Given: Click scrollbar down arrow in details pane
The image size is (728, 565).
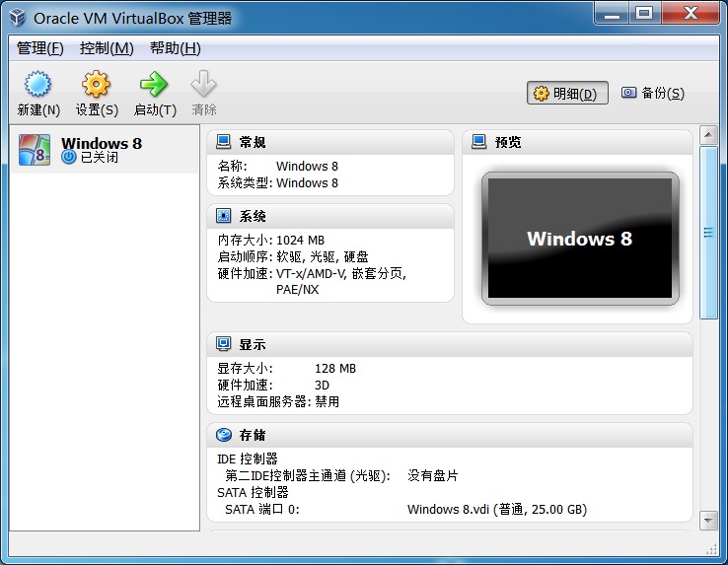Looking at the screenshot, I should click(708, 521).
